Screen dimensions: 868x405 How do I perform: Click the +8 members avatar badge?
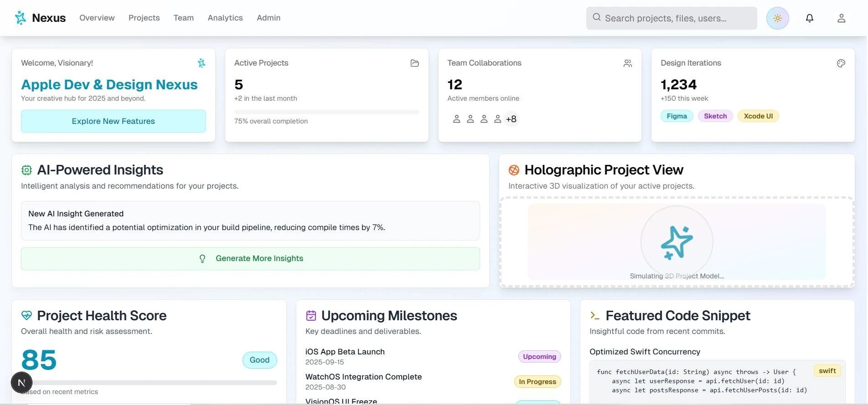click(x=511, y=119)
